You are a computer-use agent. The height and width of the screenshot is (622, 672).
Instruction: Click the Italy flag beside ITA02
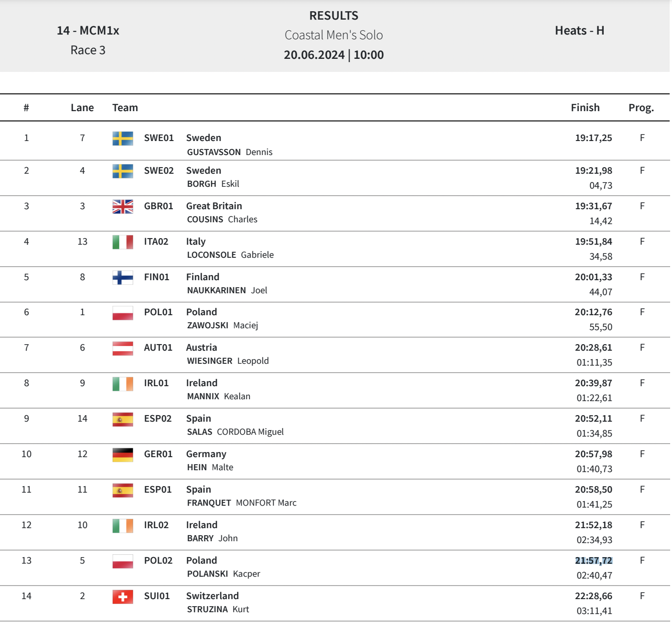pos(122,242)
